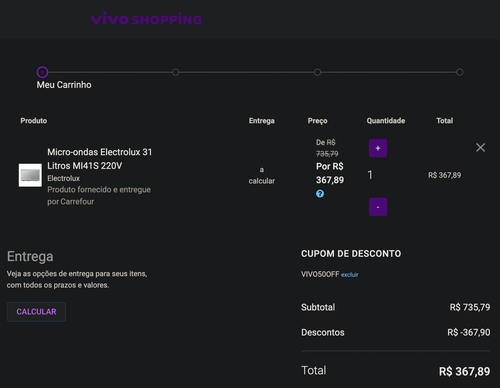The width and height of the screenshot is (500, 388).
Task: Remove coupon via excluir link
Action: (x=349, y=275)
